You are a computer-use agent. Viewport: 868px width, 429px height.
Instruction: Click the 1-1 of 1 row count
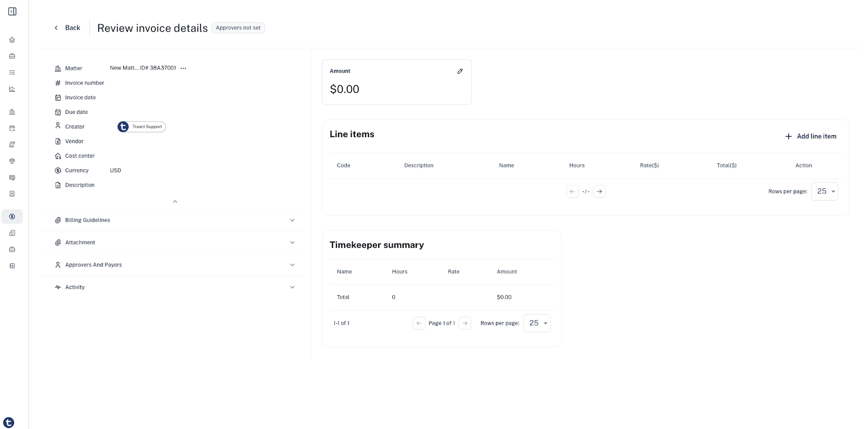point(341,323)
